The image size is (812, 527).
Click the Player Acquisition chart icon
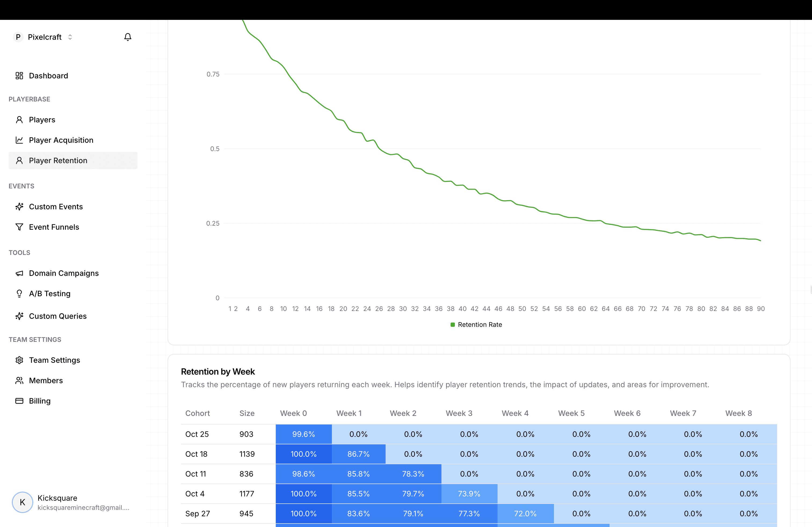pos(19,140)
